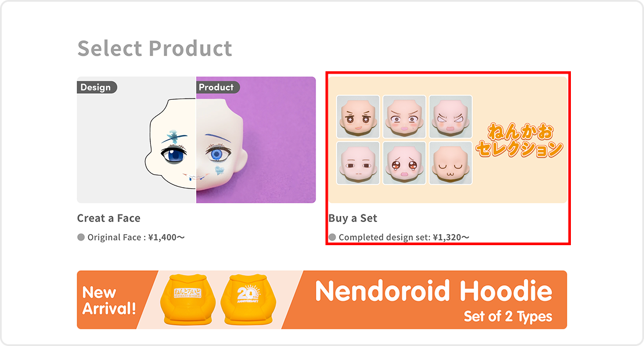Image resolution: width=644 pixels, height=346 pixels.
Task: Click the Set of 2 Types text
Action: coord(508,316)
